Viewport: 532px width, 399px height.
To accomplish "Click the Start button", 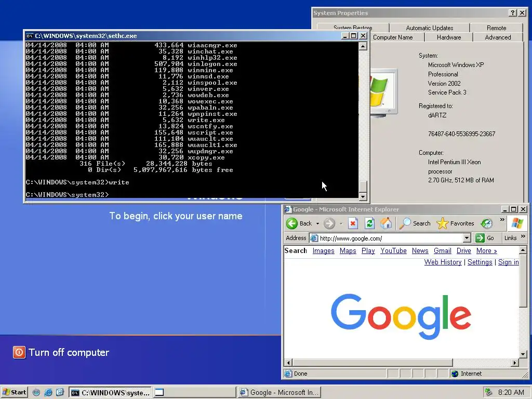I will tap(14, 392).
